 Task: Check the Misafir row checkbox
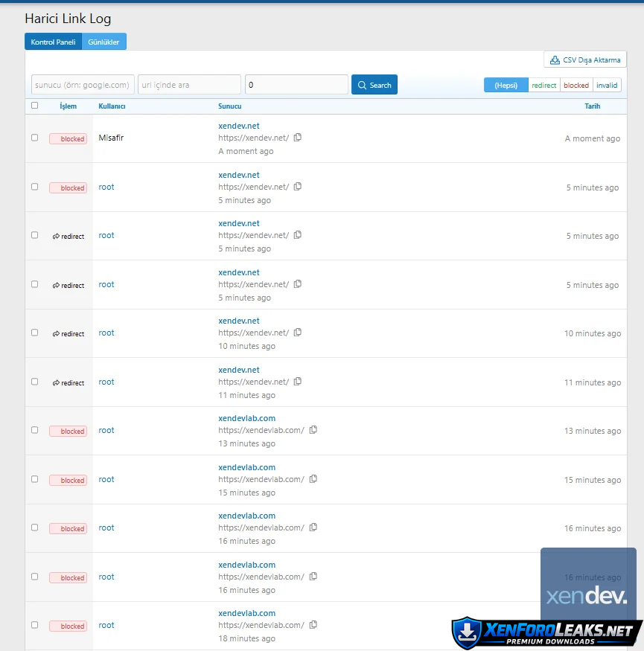34,138
